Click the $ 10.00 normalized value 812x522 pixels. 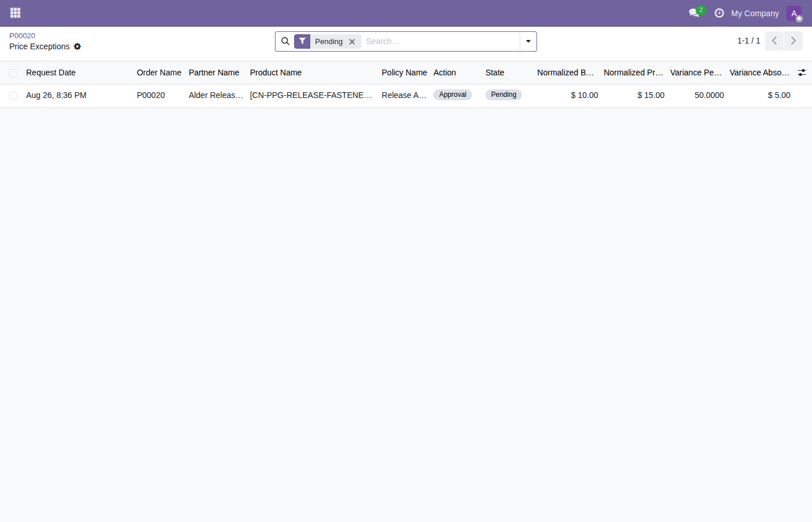tap(584, 95)
